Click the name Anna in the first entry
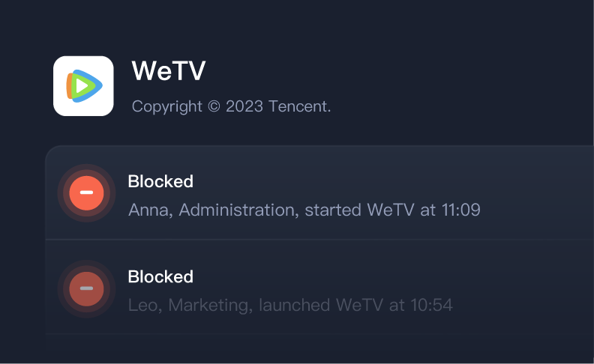This screenshot has width=594, height=364. [149, 210]
